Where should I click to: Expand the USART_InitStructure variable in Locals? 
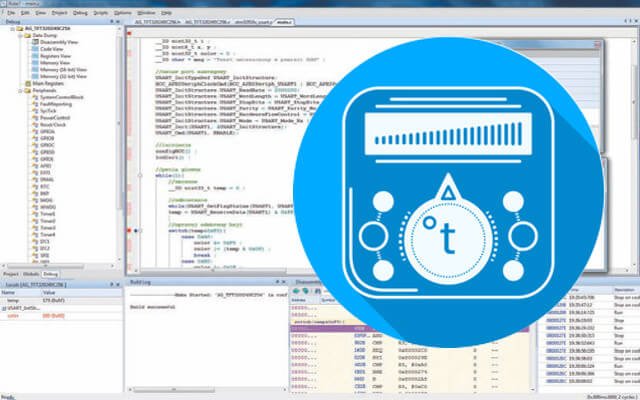(4, 308)
